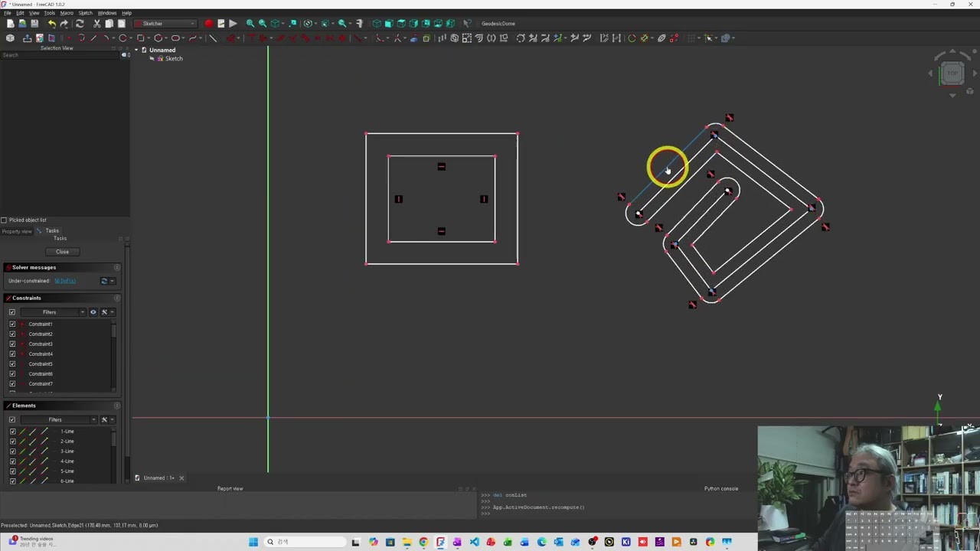
Task: Set the front view cube icon
Action: pyautogui.click(x=388, y=24)
